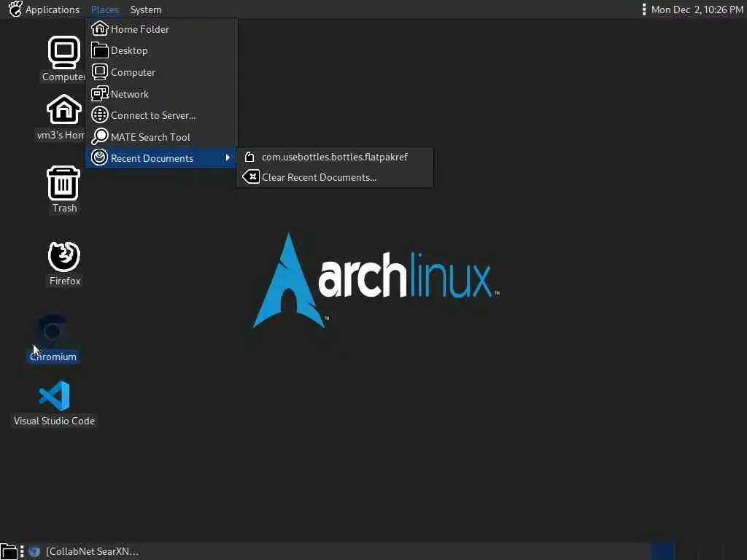Image resolution: width=747 pixels, height=560 pixels.
Task: Expand Recent Documents submenu arrow
Action: [228, 157]
